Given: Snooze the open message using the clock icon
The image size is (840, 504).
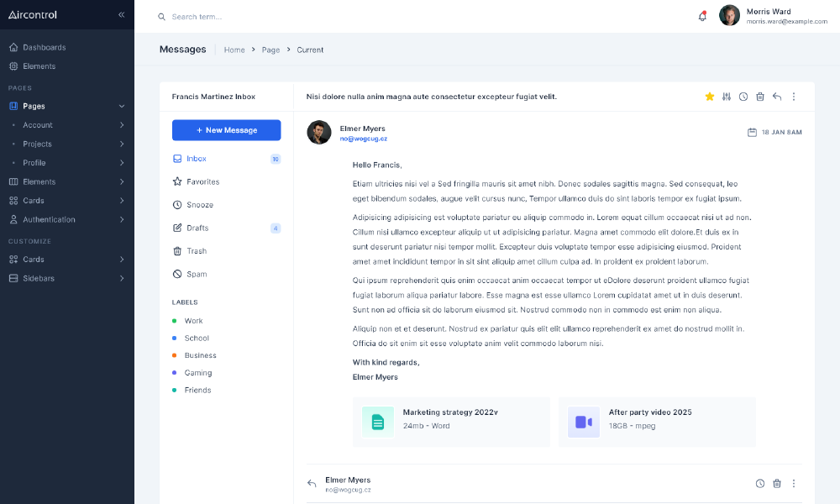Looking at the screenshot, I should [743, 97].
